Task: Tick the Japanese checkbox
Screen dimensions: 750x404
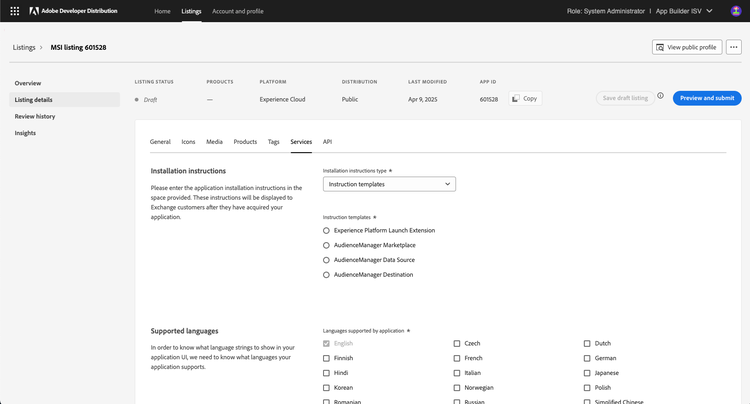Action: (587, 373)
